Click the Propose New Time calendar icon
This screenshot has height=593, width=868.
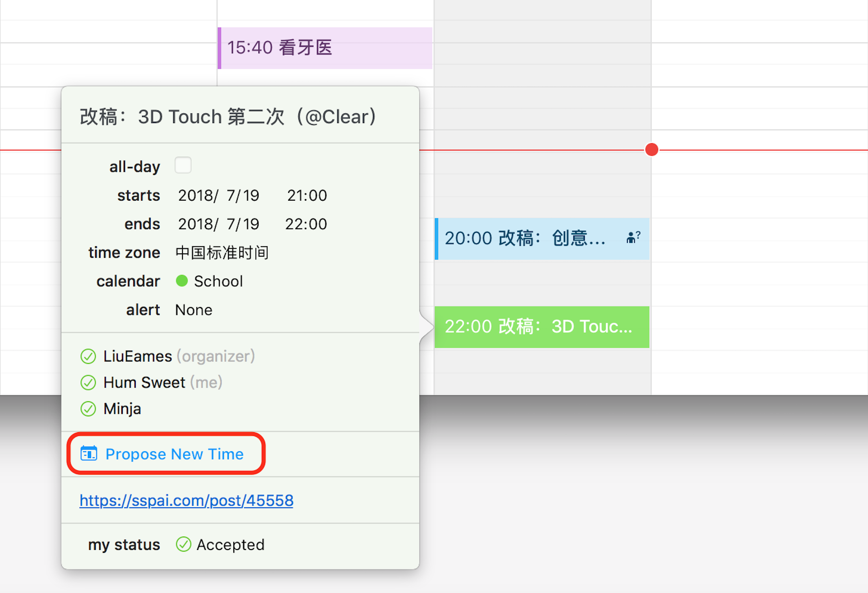89,453
